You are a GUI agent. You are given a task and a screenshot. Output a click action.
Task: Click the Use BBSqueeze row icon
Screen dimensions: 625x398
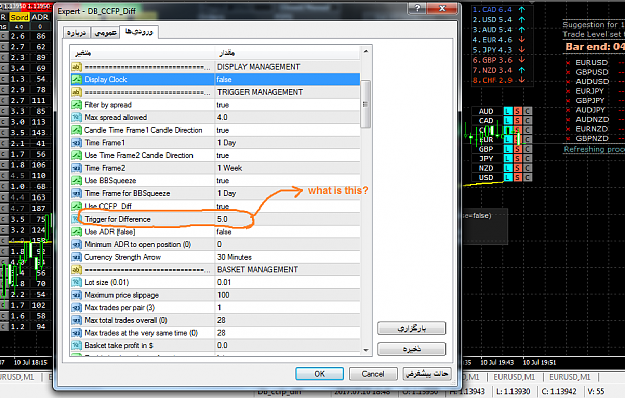click(x=77, y=180)
